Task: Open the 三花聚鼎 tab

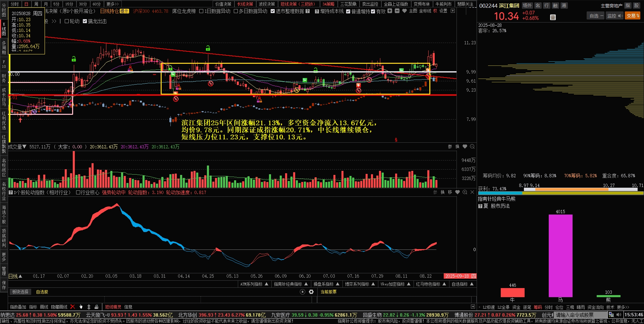Action: tap(348, 4)
